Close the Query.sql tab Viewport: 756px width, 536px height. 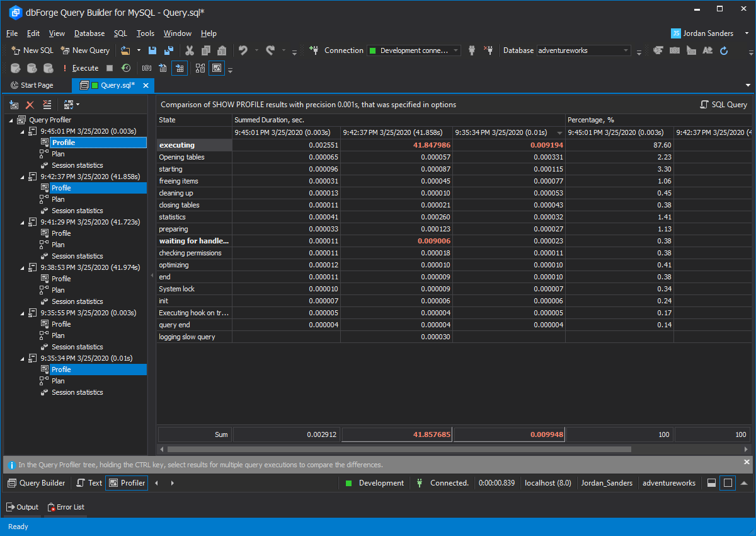click(x=146, y=85)
